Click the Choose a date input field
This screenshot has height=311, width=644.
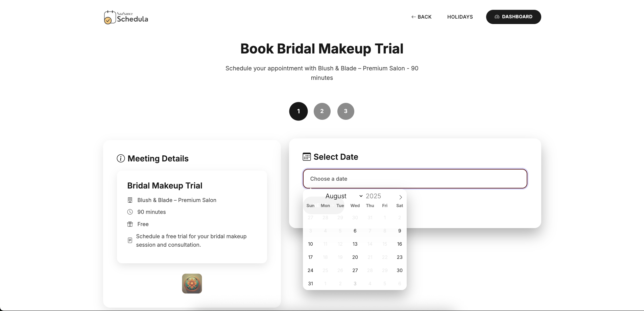415,179
